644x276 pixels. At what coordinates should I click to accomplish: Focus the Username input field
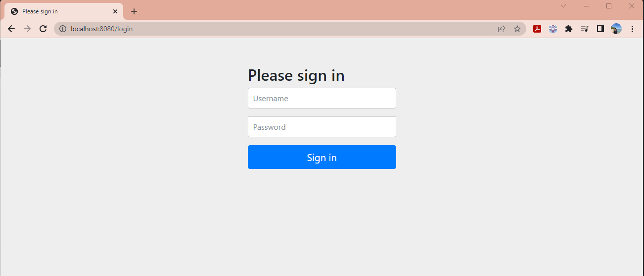[x=322, y=98]
